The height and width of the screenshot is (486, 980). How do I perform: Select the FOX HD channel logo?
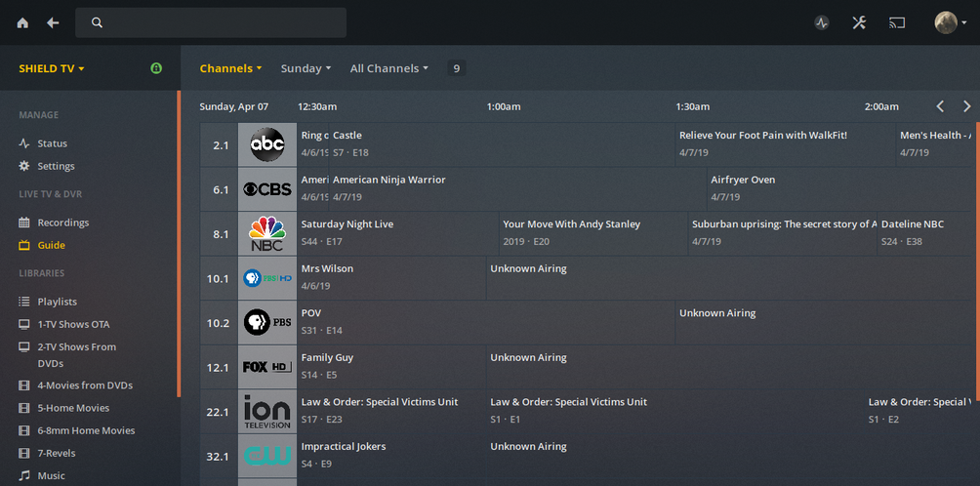click(x=267, y=367)
